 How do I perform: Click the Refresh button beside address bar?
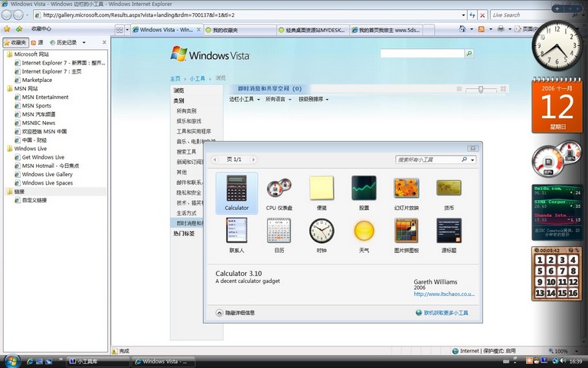(472, 15)
